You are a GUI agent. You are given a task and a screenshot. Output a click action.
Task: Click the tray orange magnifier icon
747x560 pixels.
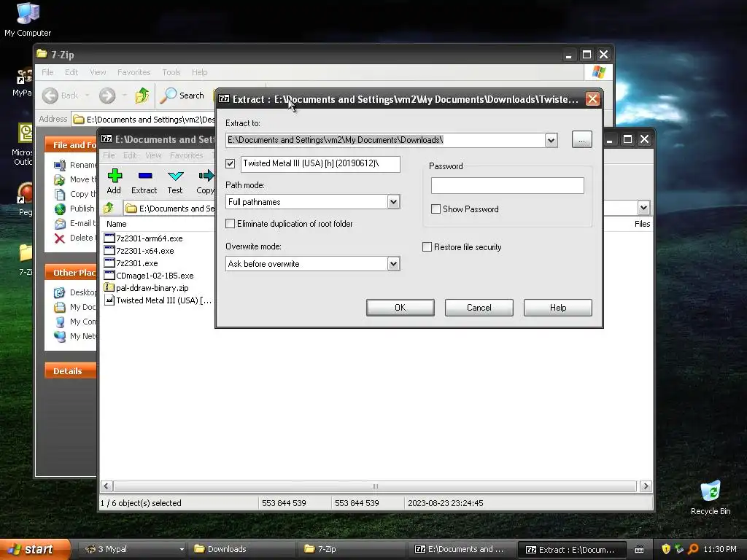click(x=693, y=549)
